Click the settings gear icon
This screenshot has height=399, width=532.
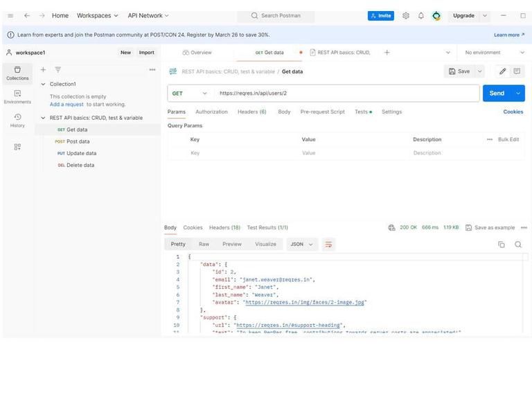(x=406, y=15)
